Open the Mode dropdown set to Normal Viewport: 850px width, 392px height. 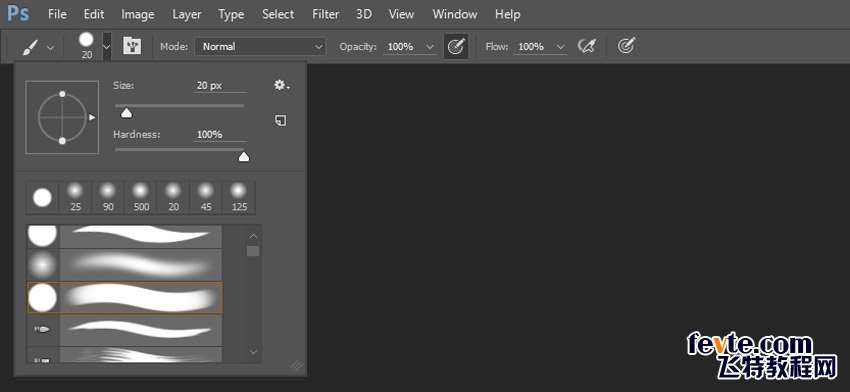tap(260, 47)
